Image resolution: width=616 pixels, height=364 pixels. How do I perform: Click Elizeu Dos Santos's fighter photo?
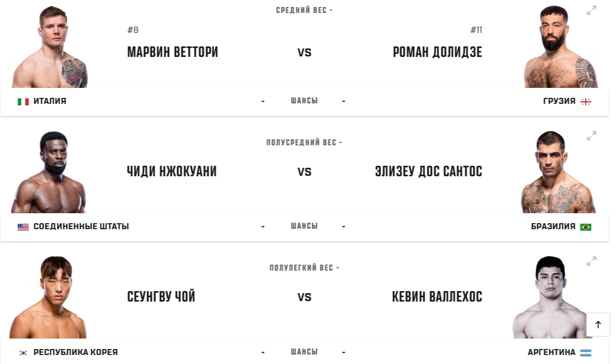click(557, 172)
